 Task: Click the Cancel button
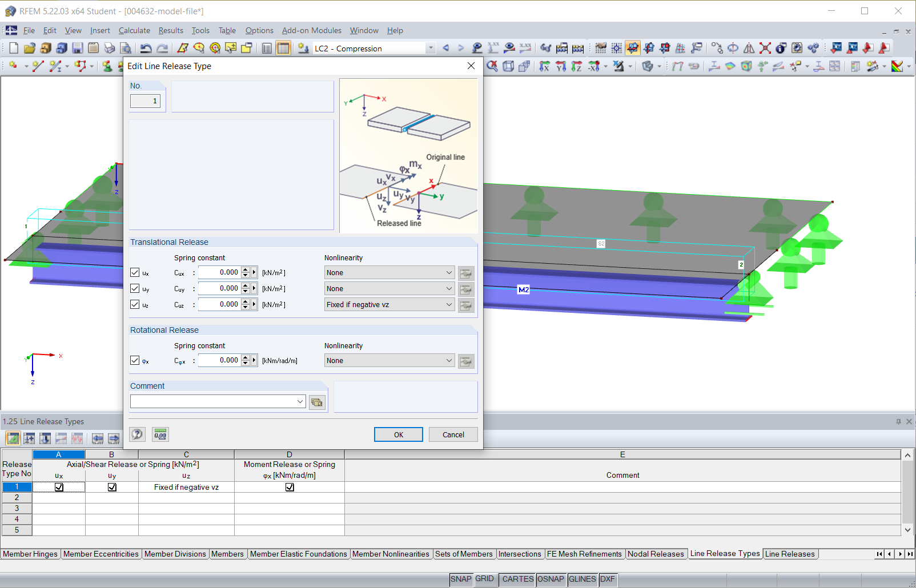tap(453, 434)
